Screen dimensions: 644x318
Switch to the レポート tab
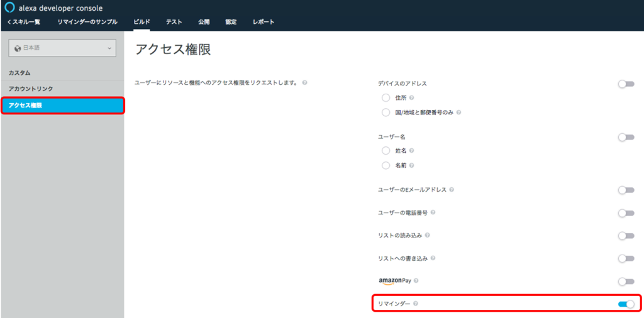pyautogui.click(x=264, y=22)
